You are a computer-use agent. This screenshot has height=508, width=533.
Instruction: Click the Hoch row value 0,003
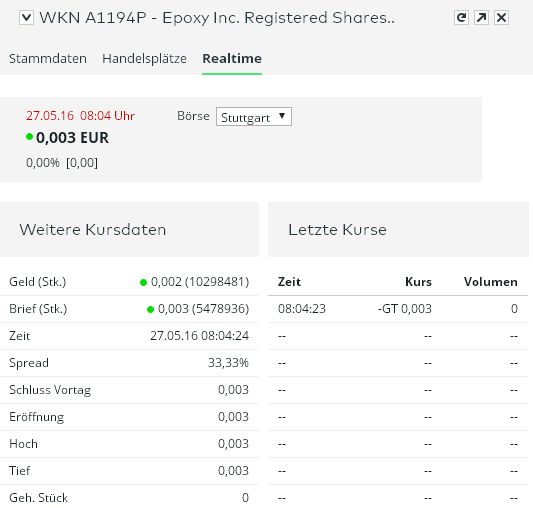(x=233, y=444)
